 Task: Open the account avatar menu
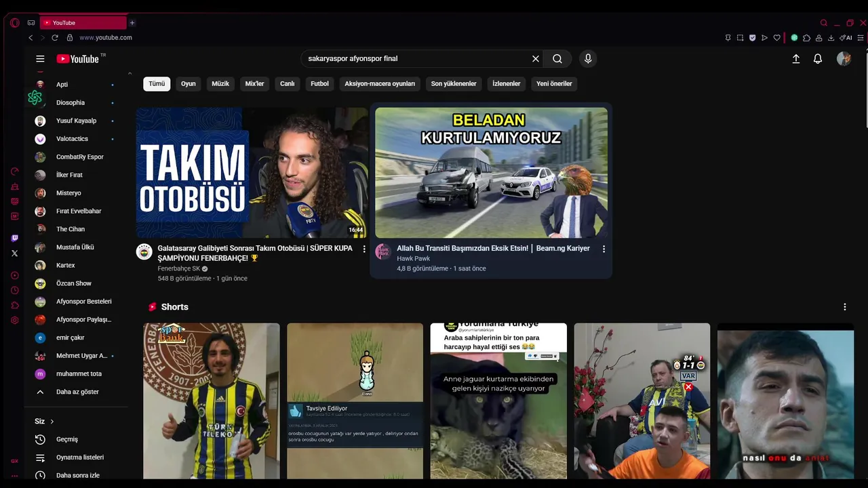pyautogui.click(x=844, y=59)
